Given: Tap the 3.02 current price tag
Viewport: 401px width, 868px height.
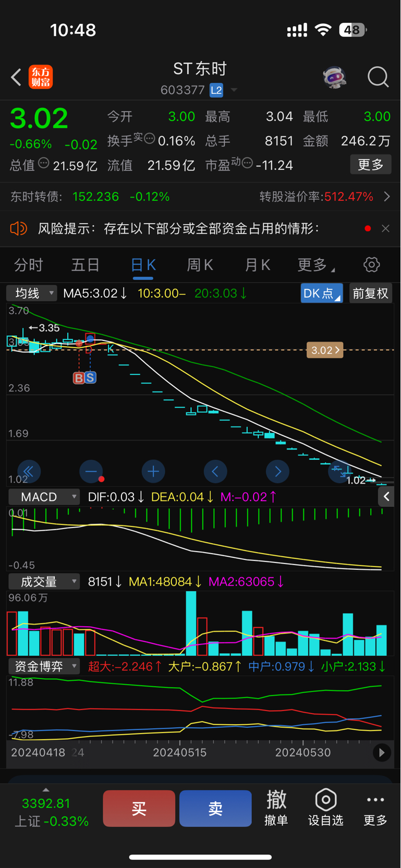Looking at the screenshot, I should click(325, 350).
